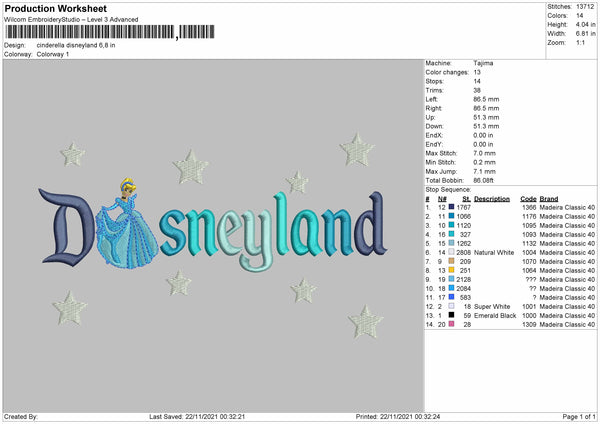The image size is (600, 424).
Task: Select the Super White color swatch
Action: click(x=452, y=306)
